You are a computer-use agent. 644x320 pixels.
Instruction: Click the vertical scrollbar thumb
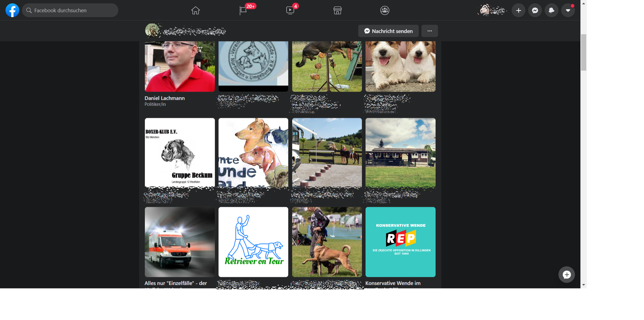pyautogui.click(x=583, y=53)
